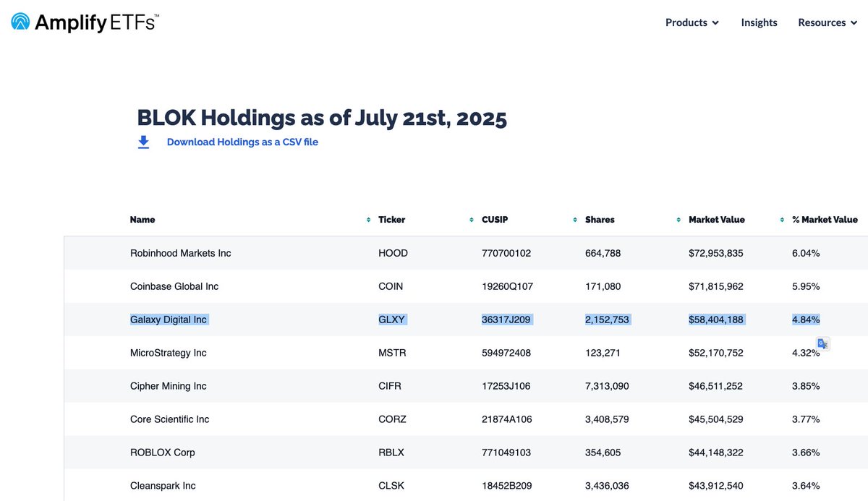The height and width of the screenshot is (501, 868).
Task: Click the download arrow icon beside holdings link
Action: tap(144, 142)
